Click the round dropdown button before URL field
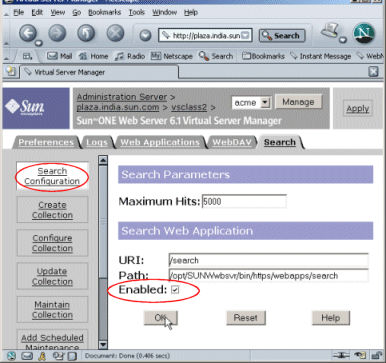The width and height of the screenshot is (386, 363). [145, 35]
